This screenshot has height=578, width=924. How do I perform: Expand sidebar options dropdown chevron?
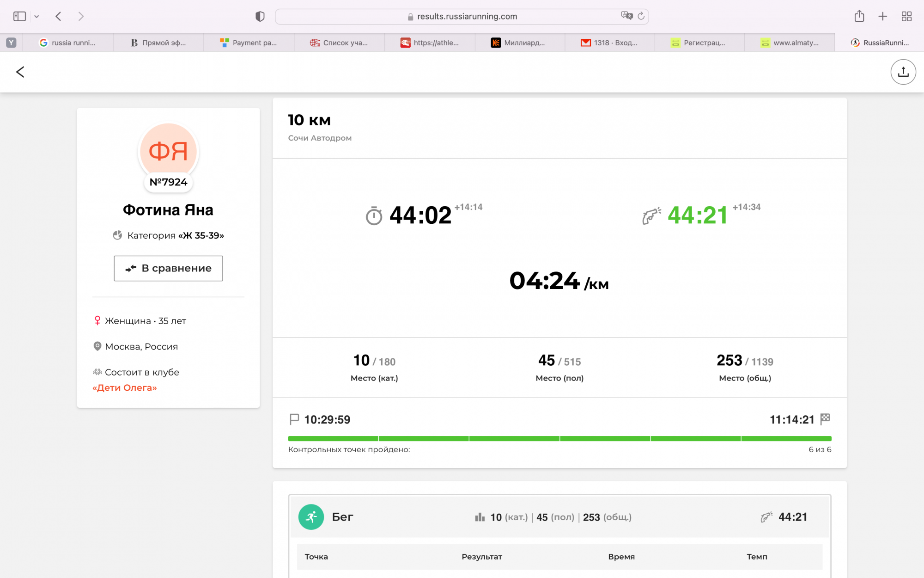click(x=36, y=17)
